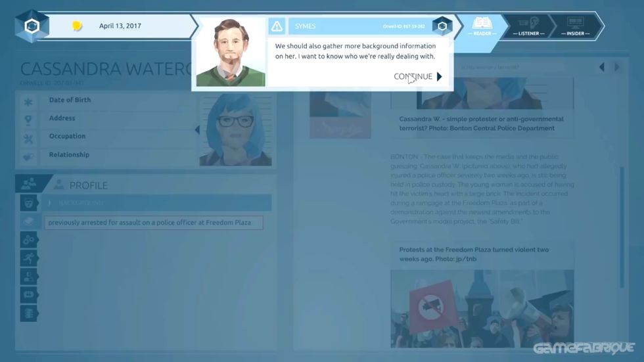
Task: Click the connections icon in profile sidebar
Action: (x=28, y=240)
